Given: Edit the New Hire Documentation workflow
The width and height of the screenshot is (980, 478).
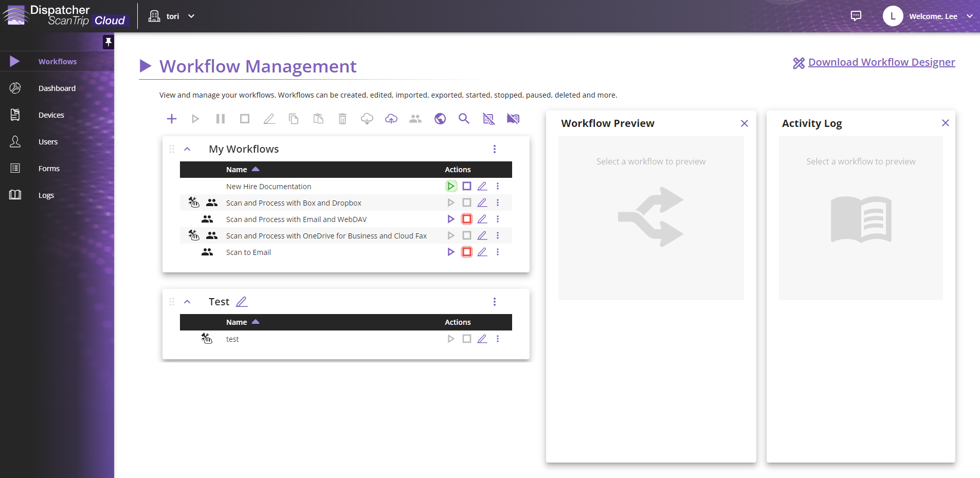Looking at the screenshot, I should 482,186.
